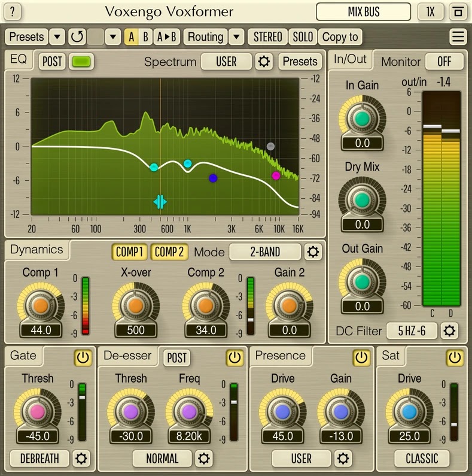
Task: Select the right cyan EQ band point
Action: point(188,163)
